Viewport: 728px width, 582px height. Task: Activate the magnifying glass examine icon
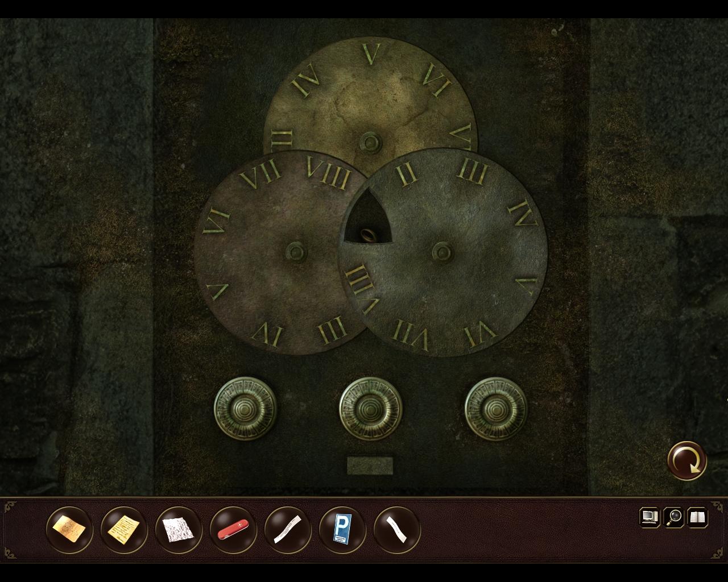click(674, 517)
